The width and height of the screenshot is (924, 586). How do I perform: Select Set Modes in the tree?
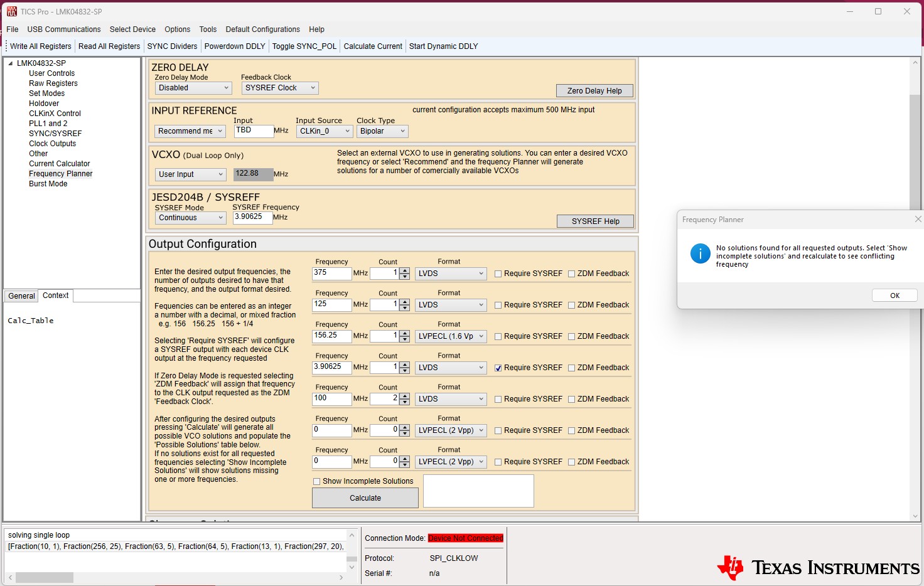click(46, 93)
